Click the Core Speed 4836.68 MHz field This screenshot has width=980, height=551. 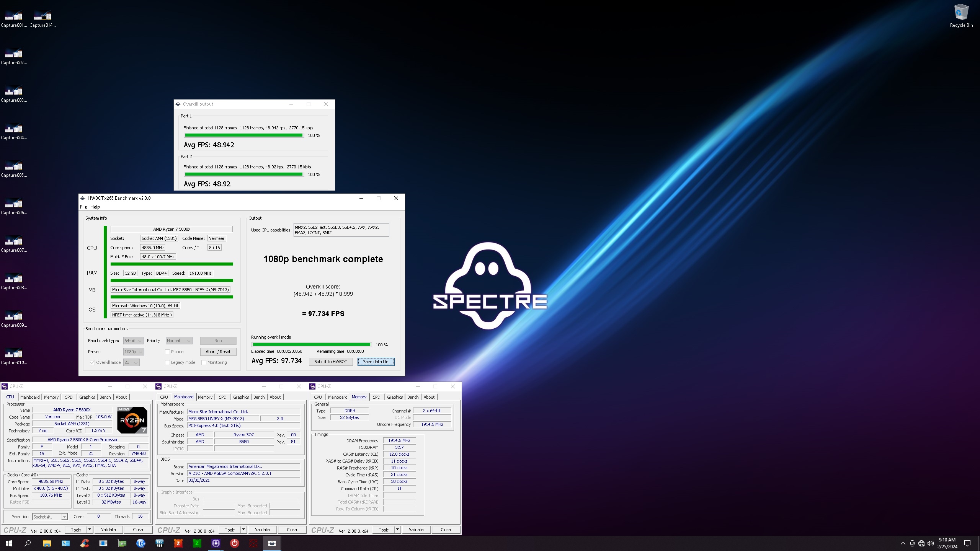(51, 481)
